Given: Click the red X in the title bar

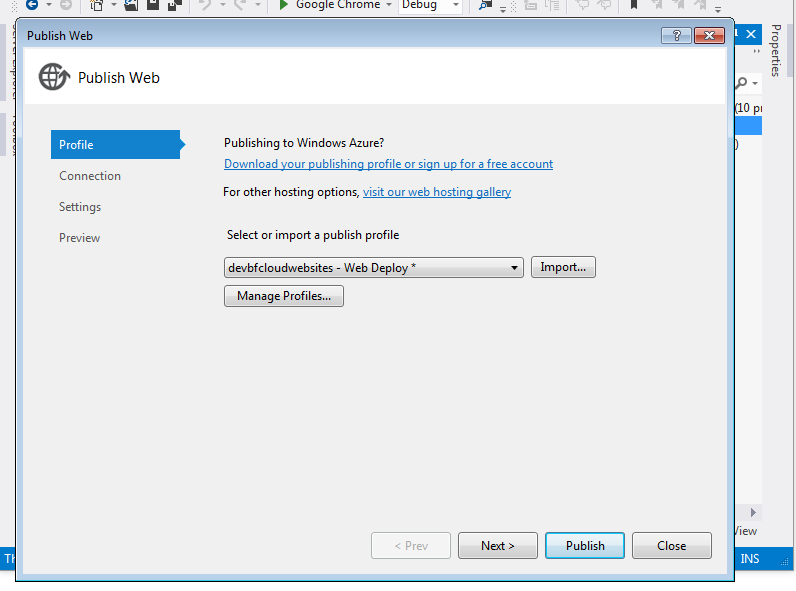Looking at the screenshot, I should tap(709, 36).
